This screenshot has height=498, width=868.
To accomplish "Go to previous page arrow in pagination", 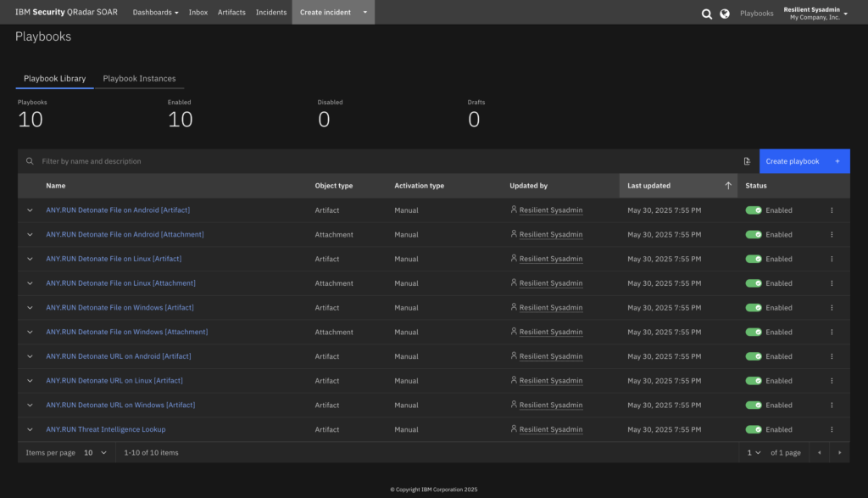I will pyautogui.click(x=819, y=453).
